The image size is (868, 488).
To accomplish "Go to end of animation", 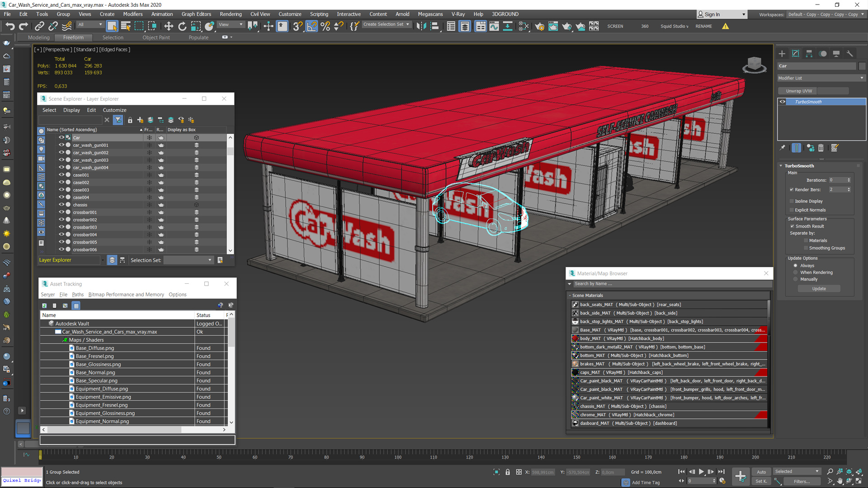I will pos(722,472).
